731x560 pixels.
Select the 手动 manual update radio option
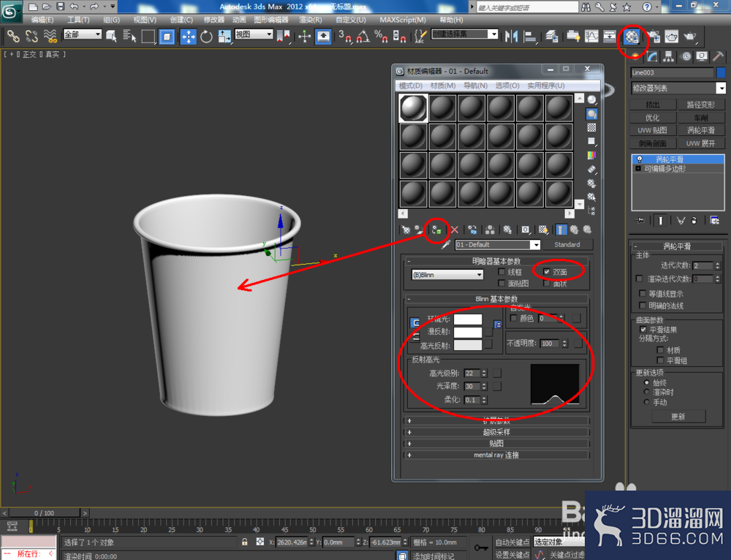click(647, 402)
